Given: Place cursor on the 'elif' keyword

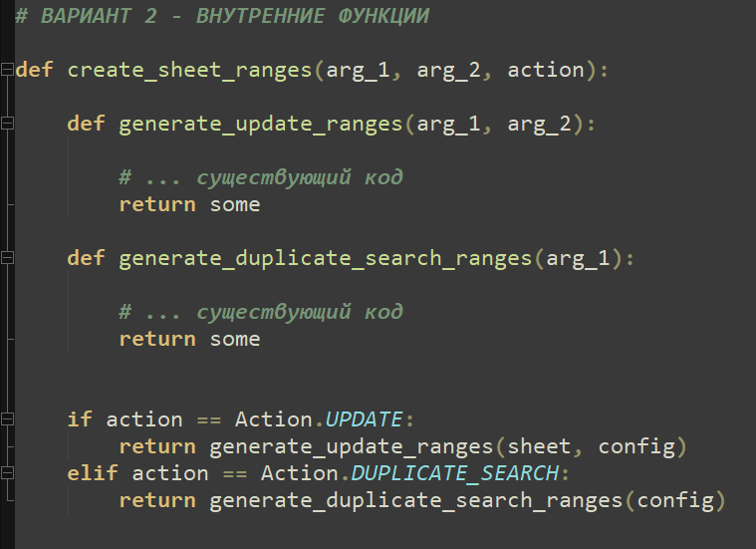Looking at the screenshot, I should (x=94, y=473).
